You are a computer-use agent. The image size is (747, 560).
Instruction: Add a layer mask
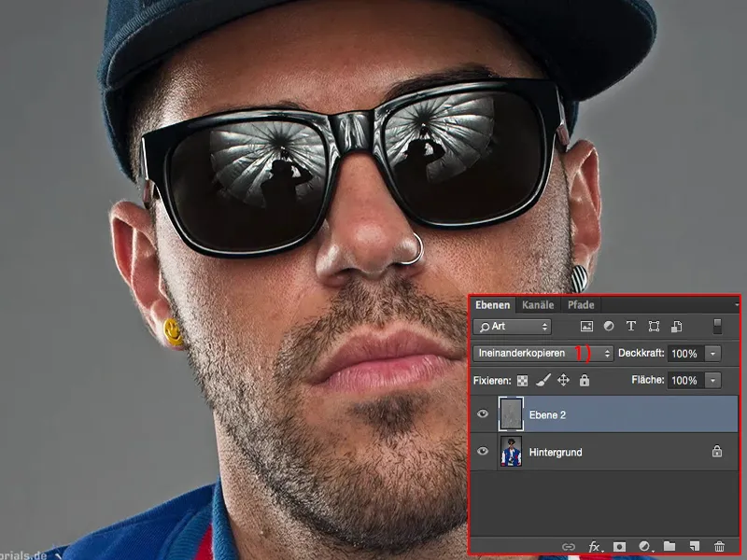point(619,546)
